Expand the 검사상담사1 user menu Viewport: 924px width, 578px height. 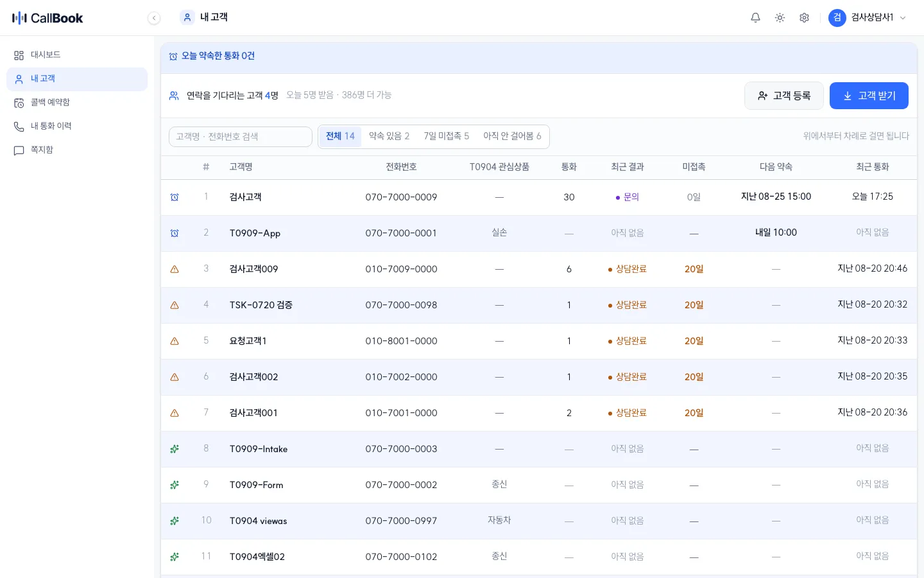868,18
